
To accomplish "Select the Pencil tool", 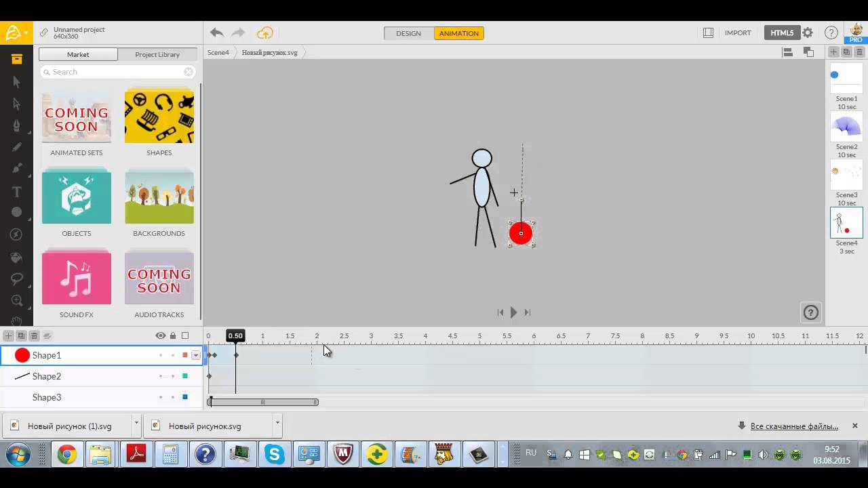I will point(16,147).
